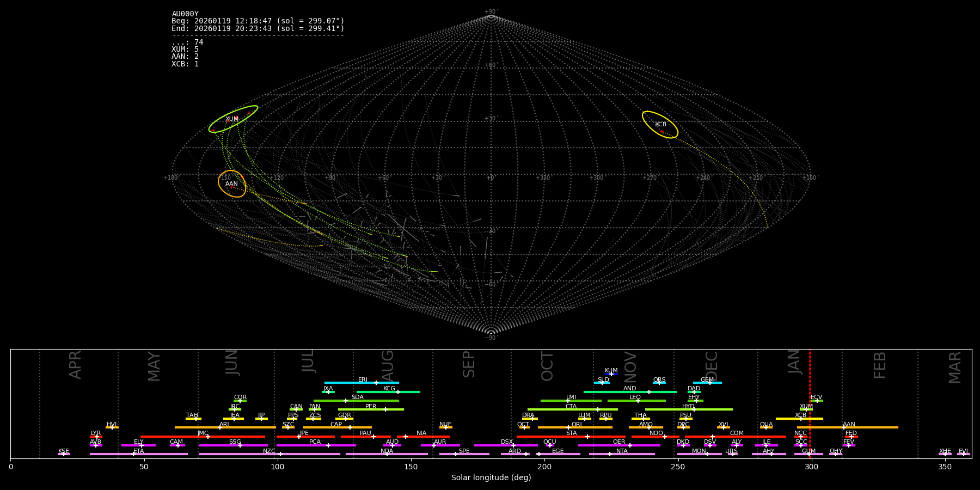Click the Beg: 20260119 12:18:47 line
The width and height of the screenshot is (980, 490).
258,21
